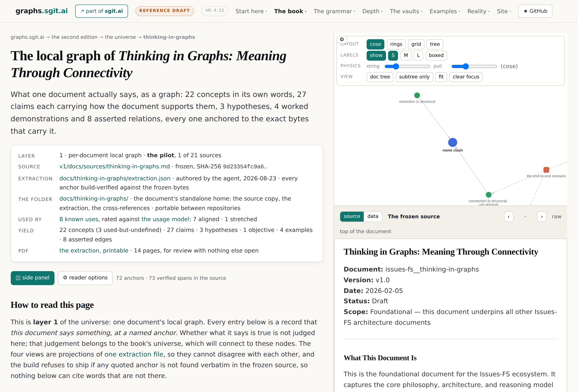
Task: Click the v0.4.11 version badge
Action: coord(215,11)
